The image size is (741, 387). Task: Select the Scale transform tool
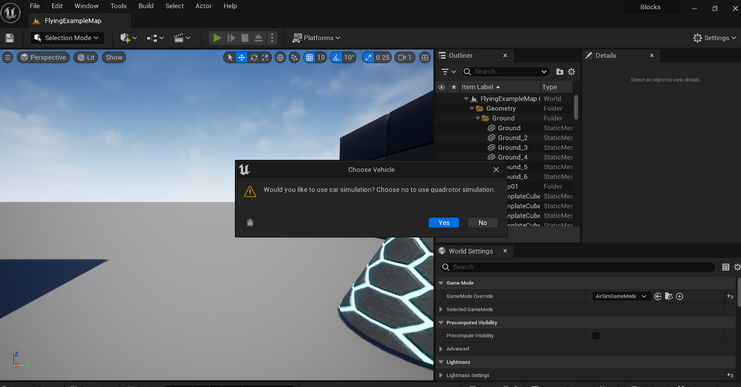click(266, 57)
